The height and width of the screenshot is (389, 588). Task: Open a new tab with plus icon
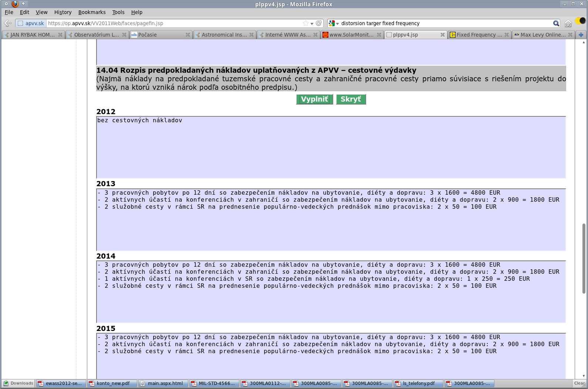(581, 35)
